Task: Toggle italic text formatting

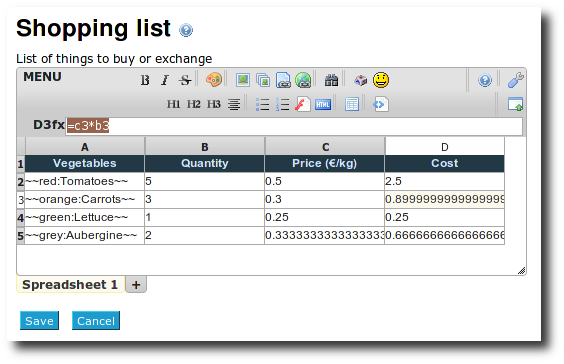Action: (165, 80)
